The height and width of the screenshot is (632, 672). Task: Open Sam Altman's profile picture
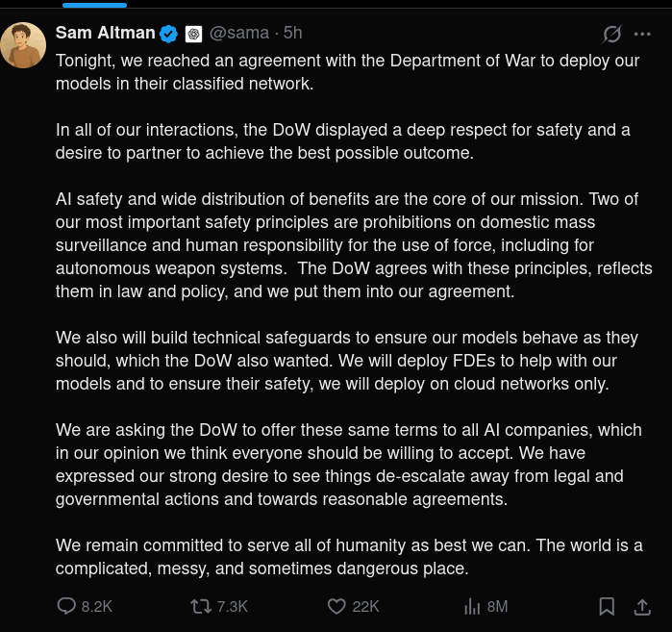(x=23, y=44)
